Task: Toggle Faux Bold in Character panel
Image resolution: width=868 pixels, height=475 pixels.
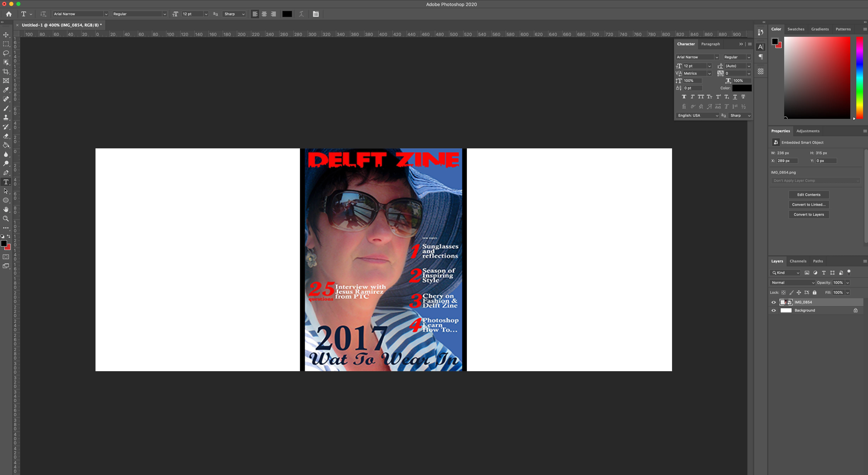Action: pyautogui.click(x=684, y=97)
